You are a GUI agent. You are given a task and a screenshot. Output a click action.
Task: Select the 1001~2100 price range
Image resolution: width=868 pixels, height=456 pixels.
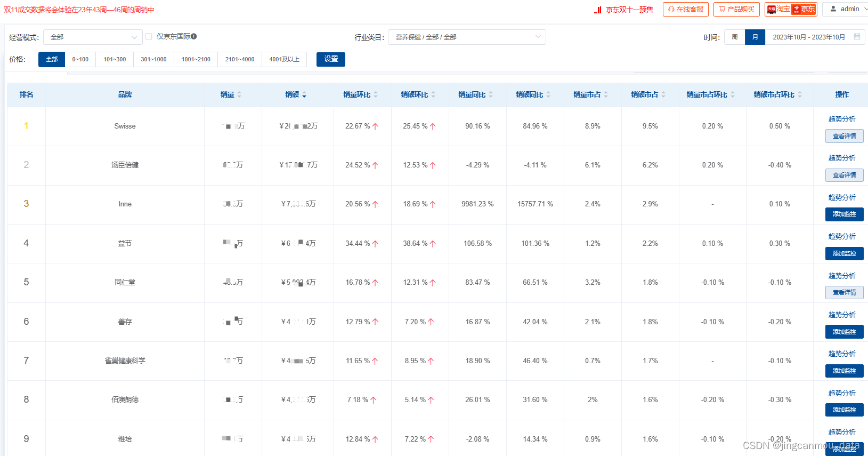coord(196,59)
